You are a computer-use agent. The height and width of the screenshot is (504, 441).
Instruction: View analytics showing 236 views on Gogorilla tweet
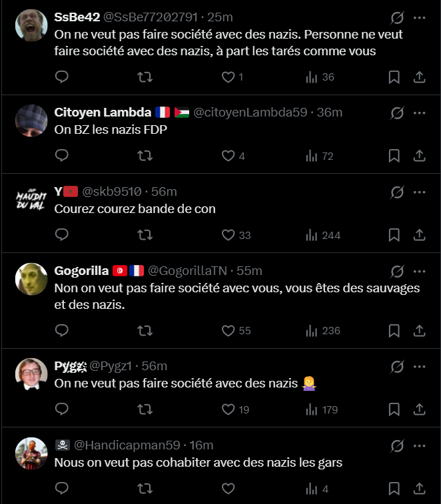pyautogui.click(x=322, y=331)
